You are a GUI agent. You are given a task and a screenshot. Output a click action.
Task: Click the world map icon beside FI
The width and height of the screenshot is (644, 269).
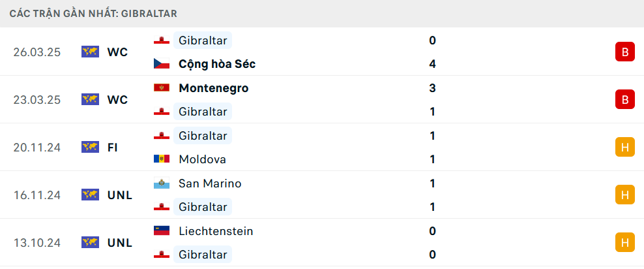point(90,148)
